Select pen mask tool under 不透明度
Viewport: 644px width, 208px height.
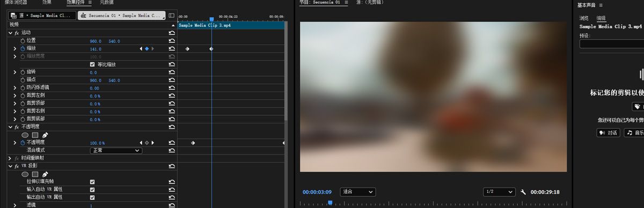(x=45, y=135)
